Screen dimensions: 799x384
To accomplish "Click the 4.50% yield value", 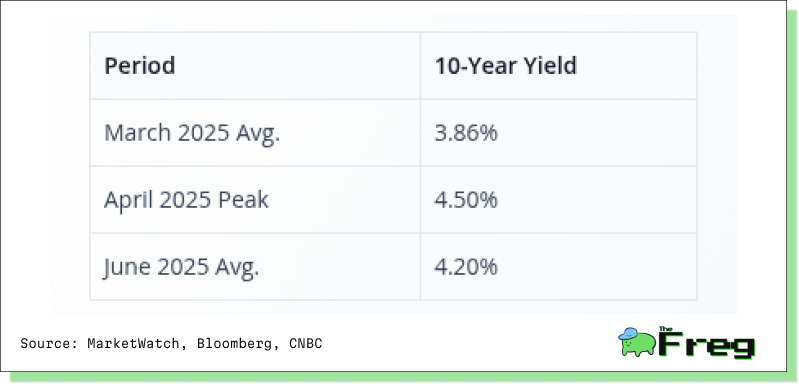I will (466, 200).
